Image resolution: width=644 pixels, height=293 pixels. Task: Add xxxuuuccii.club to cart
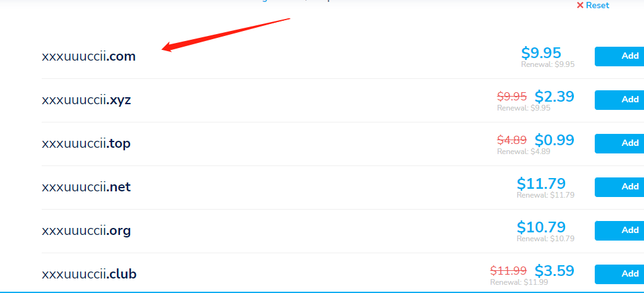click(619, 274)
